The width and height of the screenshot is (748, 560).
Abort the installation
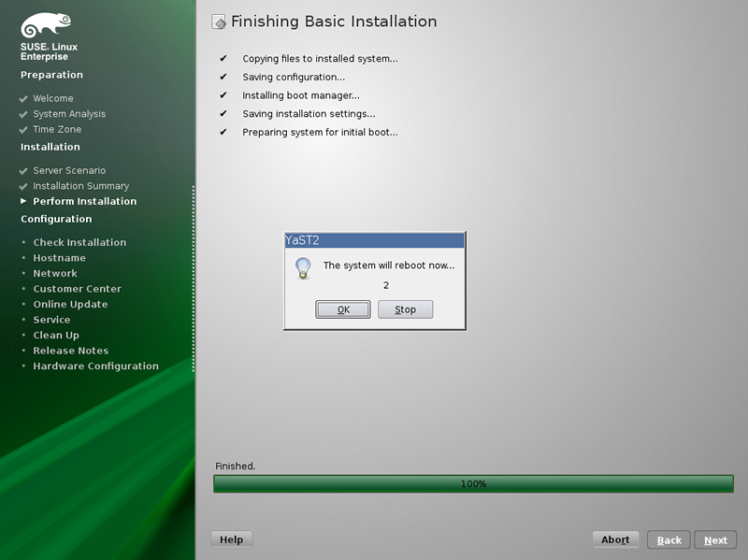(x=615, y=539)
